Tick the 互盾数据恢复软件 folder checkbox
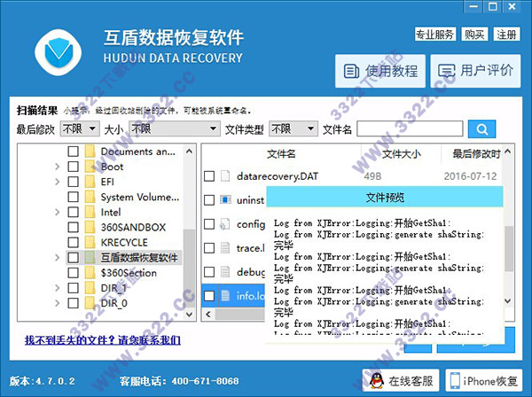 click(74, 258)
